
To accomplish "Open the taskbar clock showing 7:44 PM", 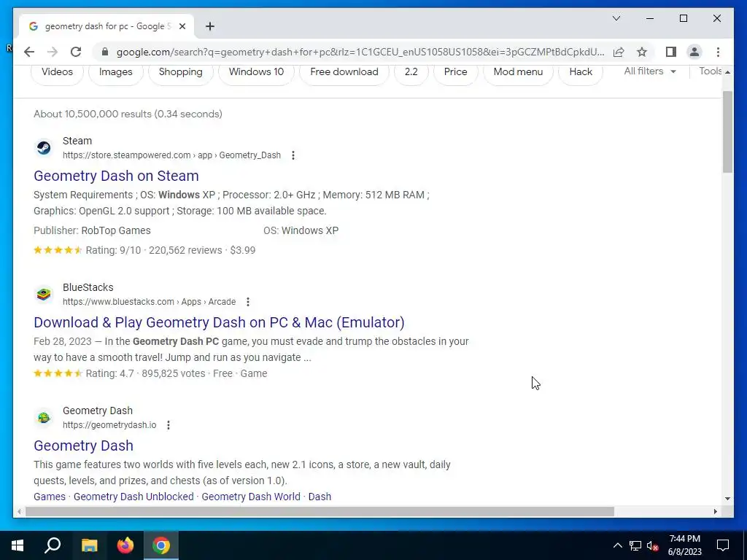I will tap(684, 545).
